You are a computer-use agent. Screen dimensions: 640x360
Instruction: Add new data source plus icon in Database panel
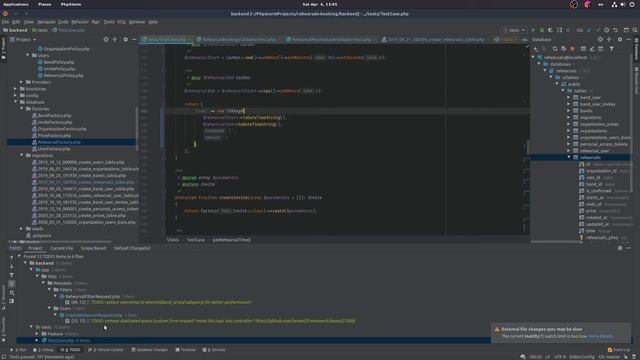[x=536, y=49]
